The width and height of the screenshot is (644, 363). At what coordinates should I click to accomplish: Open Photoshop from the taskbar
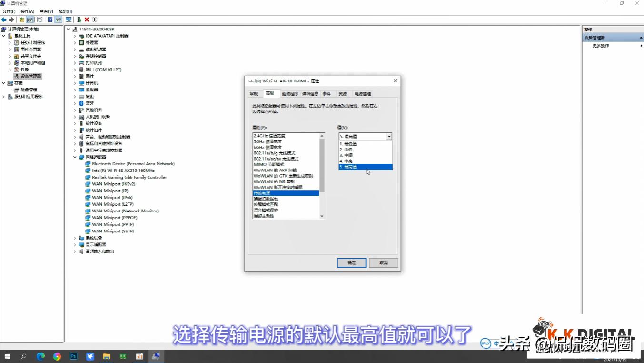pyautogui.click(x=74, y=356)
